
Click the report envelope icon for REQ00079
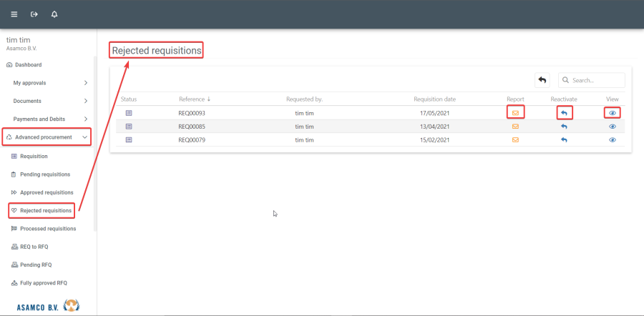515,140
